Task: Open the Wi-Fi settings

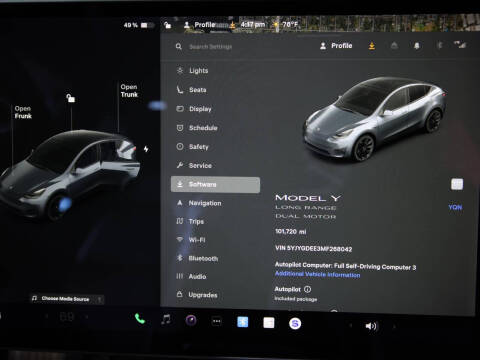Action: (191, 240)
